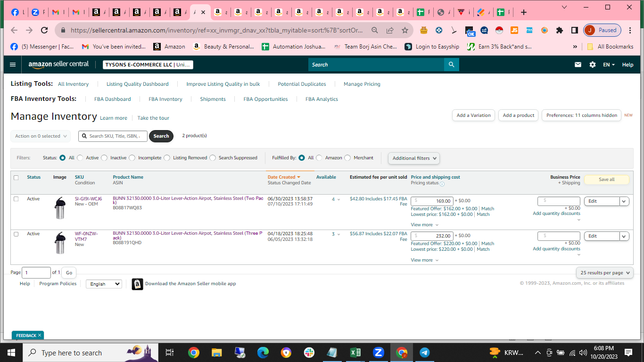Click the Add a product button
This screenshot has width=644, height=362.
(x=518, y=115)
